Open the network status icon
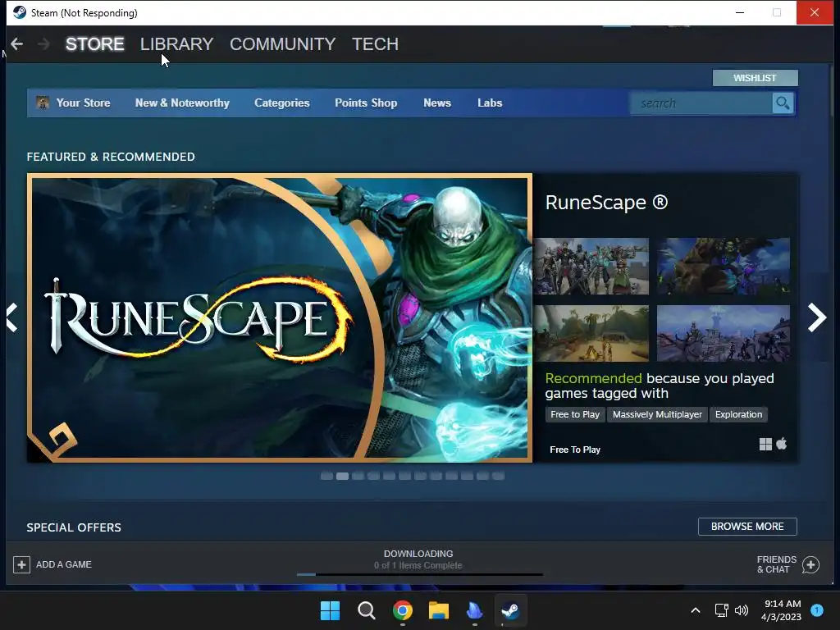Screen dimensions: 840x630 pyautogui.click(x=721, y=610)
